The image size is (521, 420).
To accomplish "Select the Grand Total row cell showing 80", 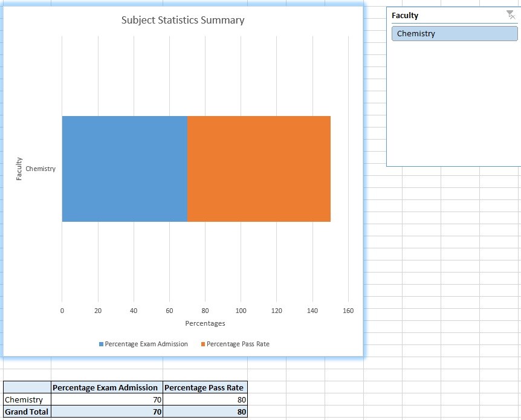I will [204, 412].
